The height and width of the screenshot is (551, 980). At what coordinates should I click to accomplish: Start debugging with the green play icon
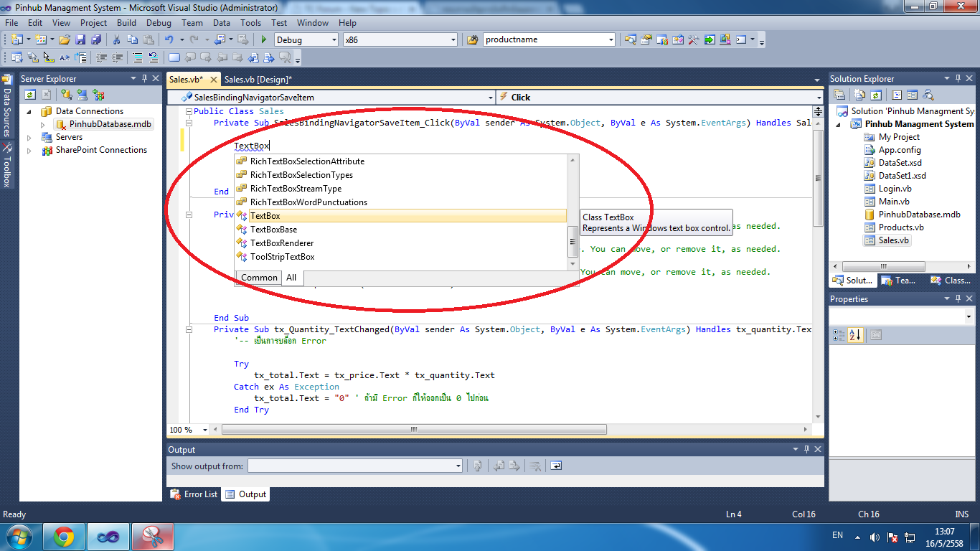[x=264, y=39]
